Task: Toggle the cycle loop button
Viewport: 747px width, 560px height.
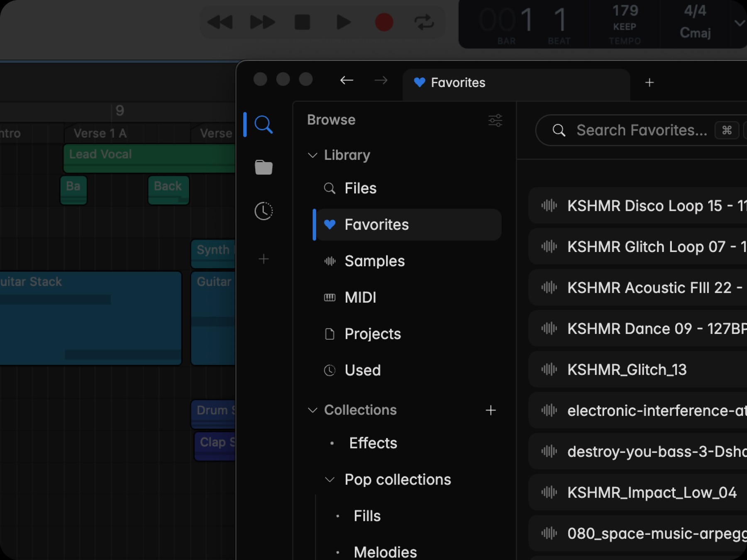Action: (424, 22)
